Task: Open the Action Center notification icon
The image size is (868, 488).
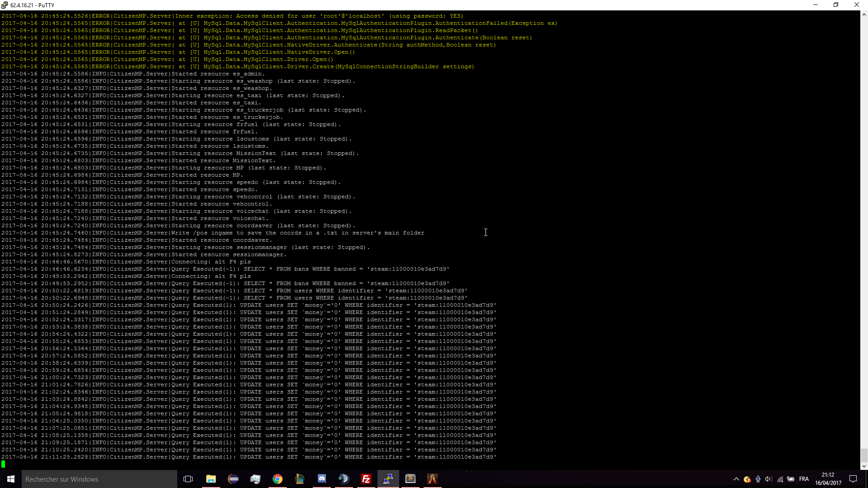Action: [x=853, y=479]
